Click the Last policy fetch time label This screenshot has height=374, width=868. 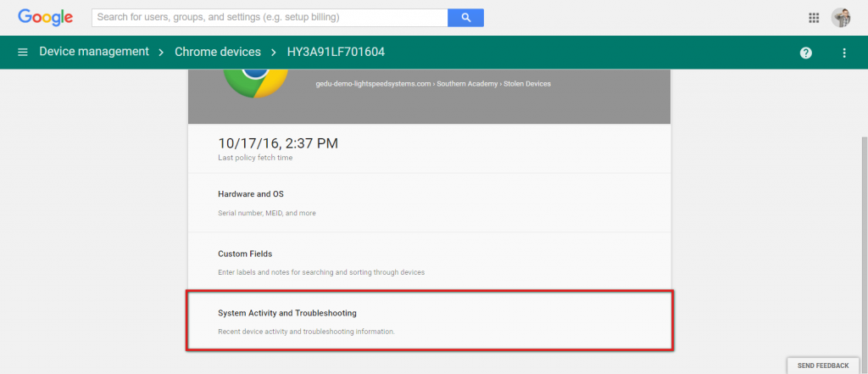[255, 158]
